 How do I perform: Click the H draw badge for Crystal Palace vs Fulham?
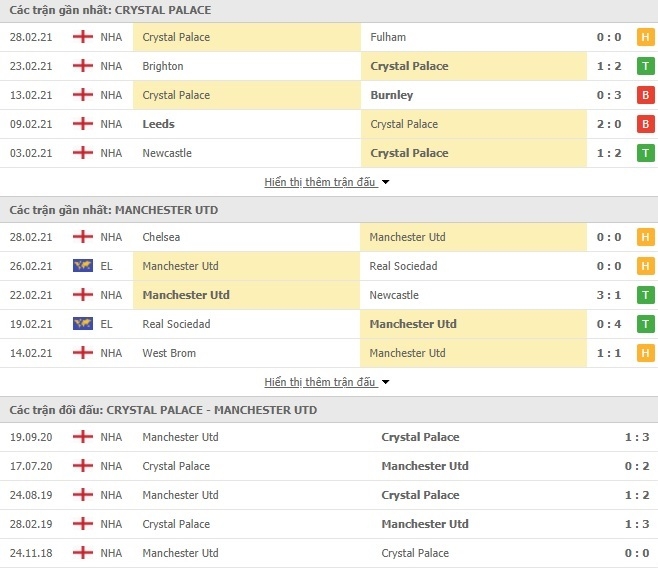(x=645, y=37)
